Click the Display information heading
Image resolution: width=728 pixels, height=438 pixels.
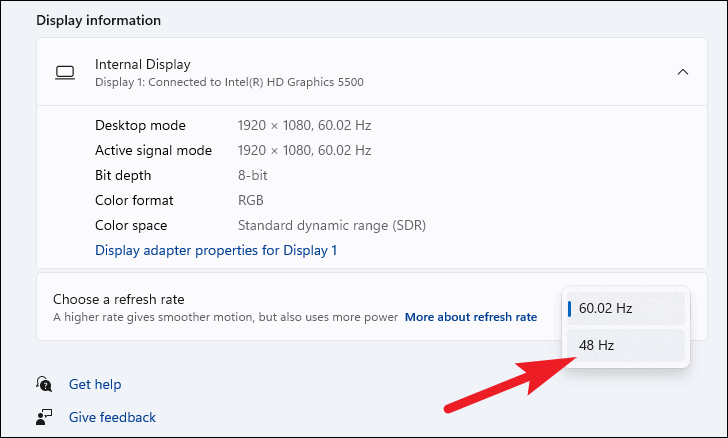(98, 20)
